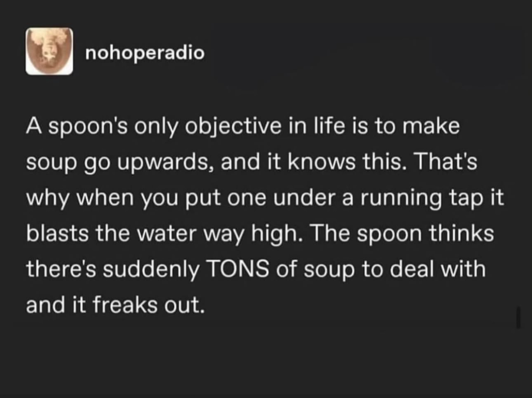Click the small scrollbar handle at right edge
532x398 pixels.
[x=519, y=317]
